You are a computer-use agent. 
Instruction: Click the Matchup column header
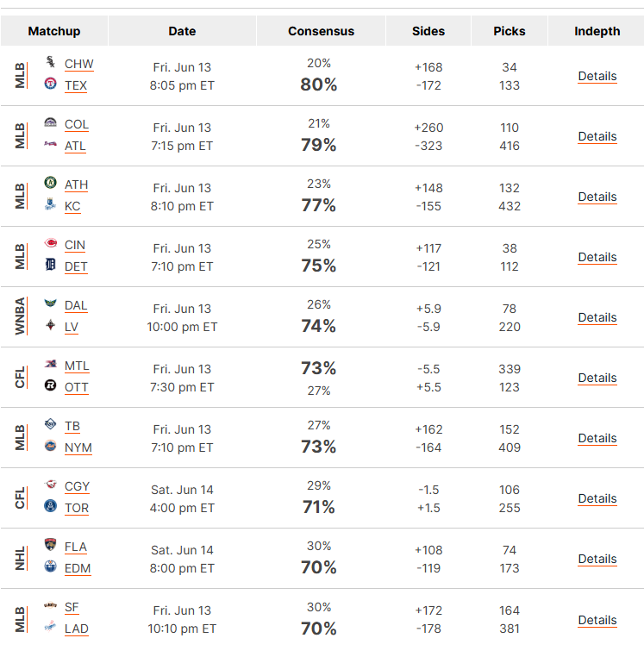pos(54,31)
